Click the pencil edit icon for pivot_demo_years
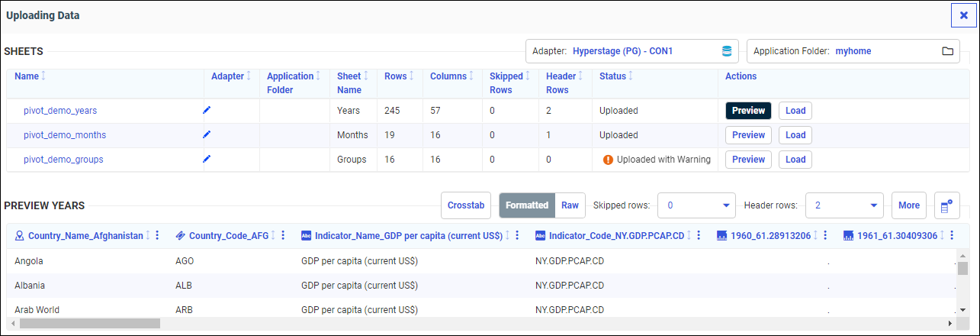Viewport: 980px width, 336px height. pos(206,110)
